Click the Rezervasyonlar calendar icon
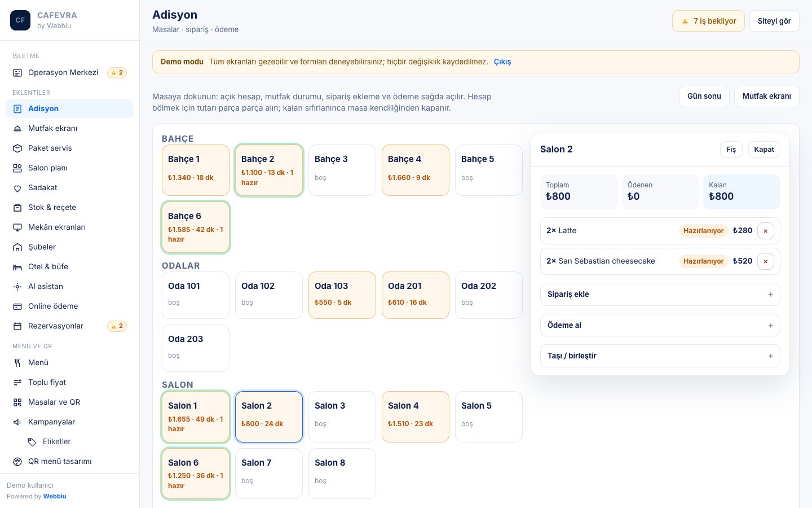812x508 pixels. click(17, 326)
